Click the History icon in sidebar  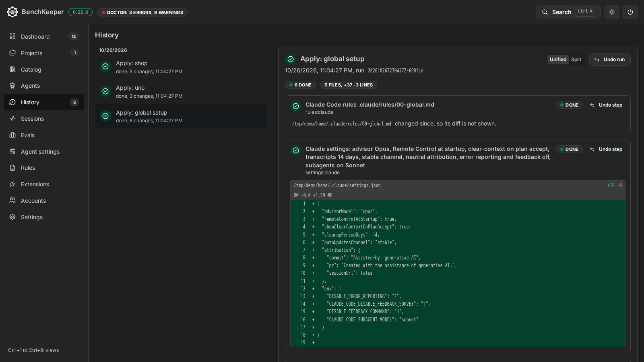click(x=12, y=102)
